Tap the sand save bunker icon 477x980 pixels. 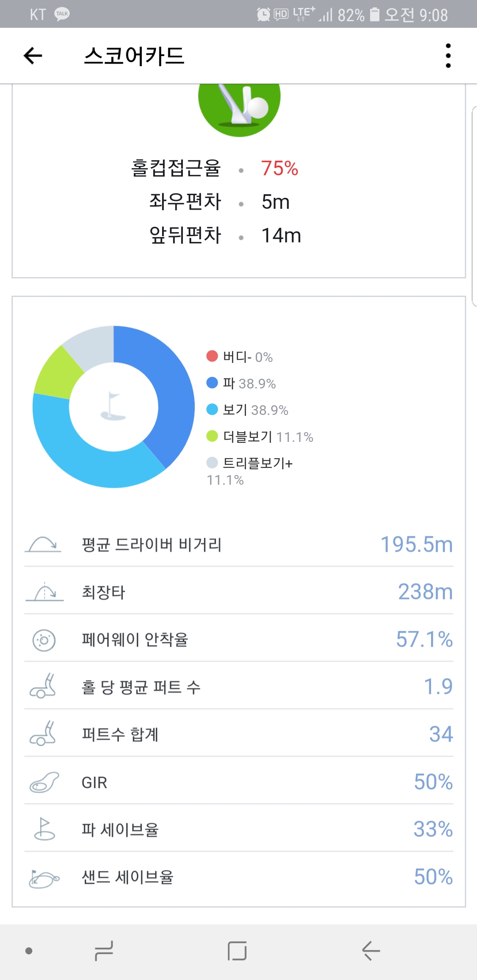(44, 877)
